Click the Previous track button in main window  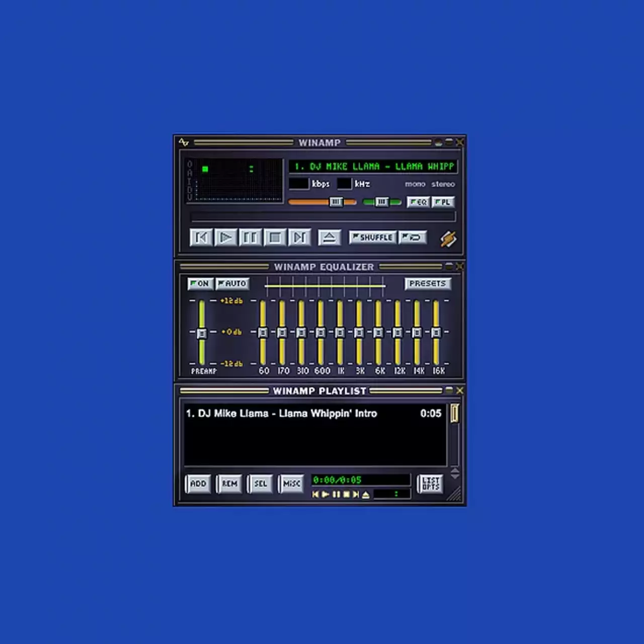[201, 237]
